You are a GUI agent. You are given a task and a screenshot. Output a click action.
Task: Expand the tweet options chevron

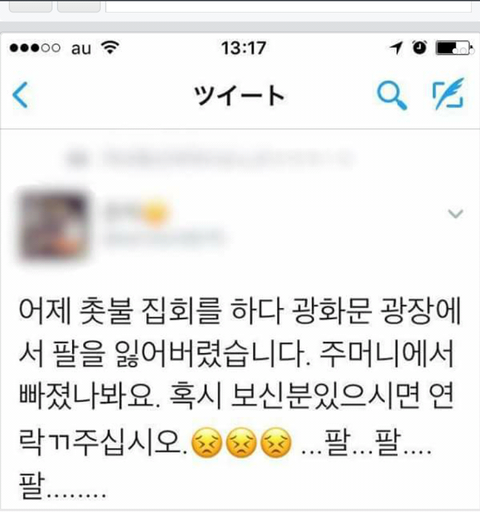coord(455,213)
